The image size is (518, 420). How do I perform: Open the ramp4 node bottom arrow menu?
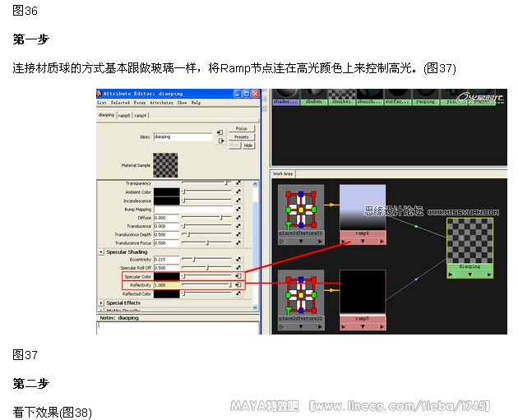(363, 242)
